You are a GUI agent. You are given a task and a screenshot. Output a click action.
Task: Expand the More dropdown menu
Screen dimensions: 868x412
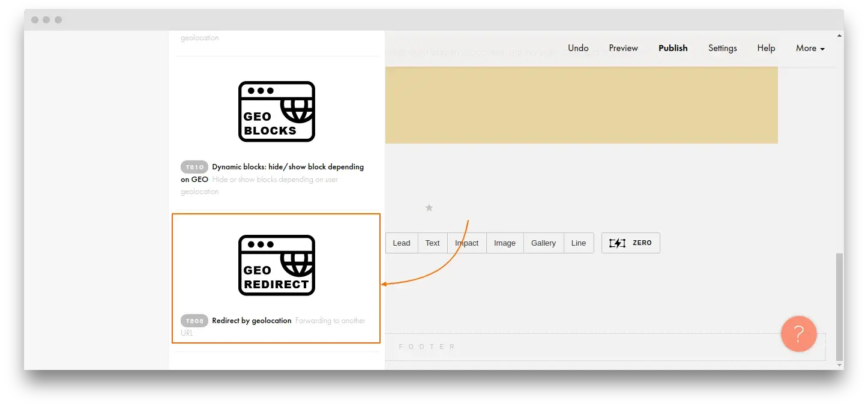tap(810, 48)
